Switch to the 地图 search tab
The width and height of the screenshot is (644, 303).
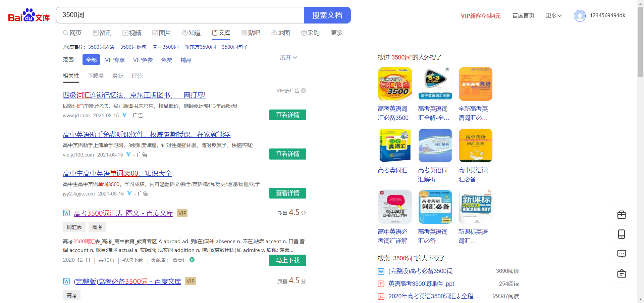point(281,33)
